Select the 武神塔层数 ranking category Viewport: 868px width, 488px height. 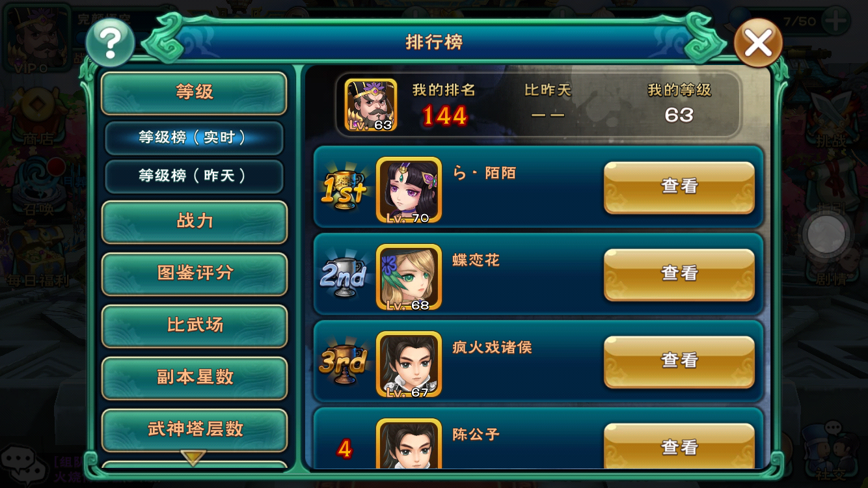pos(194,430)
